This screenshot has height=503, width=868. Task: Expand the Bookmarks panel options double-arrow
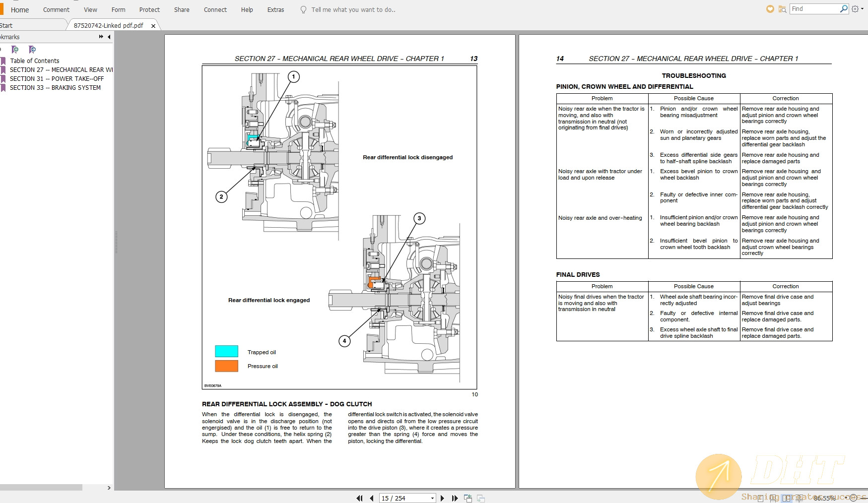click(101, 37)
